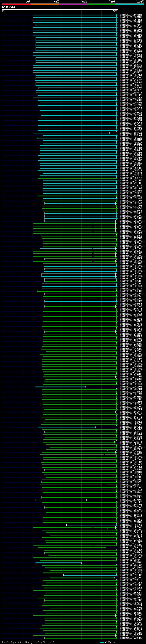Click the UniRef100_Q112F8 label
The width and height of the screenshot is (146, 644).
(131, 543)
